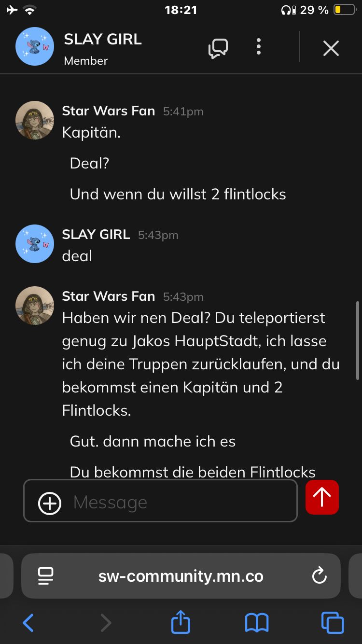
Task: Open SLAY GIRL name on deal message
Action: pyautogui.click(x=96, y=235)
